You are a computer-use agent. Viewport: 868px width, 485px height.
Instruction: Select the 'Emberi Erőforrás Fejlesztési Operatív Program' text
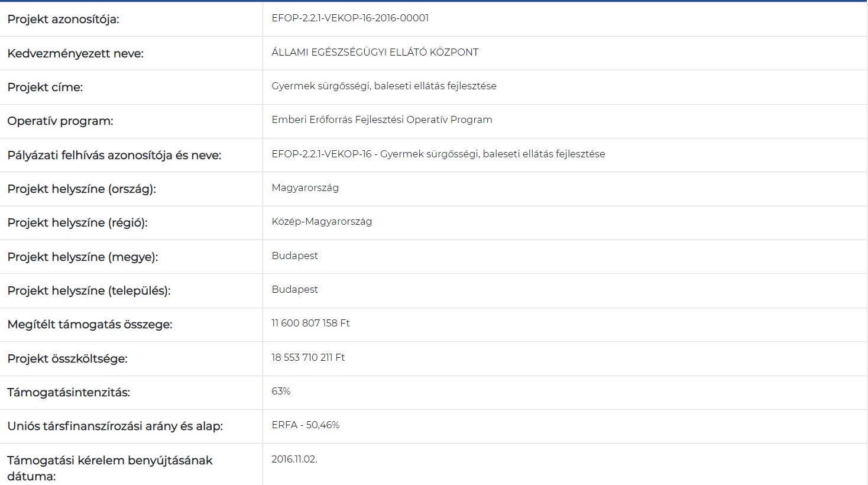(381, 120)
